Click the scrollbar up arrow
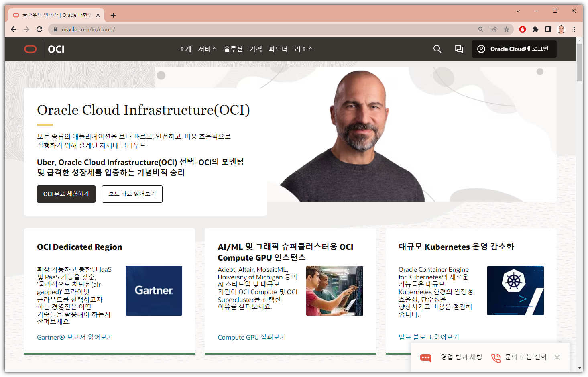588x377 pixels. coord(579,40)
